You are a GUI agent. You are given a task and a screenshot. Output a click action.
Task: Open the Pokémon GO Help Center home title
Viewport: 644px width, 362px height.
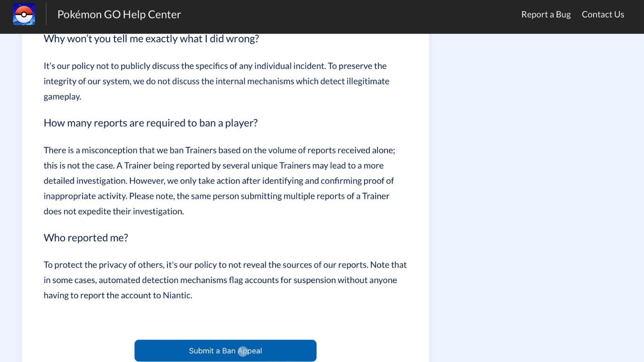pyautogui.click(x=119, y=14)
